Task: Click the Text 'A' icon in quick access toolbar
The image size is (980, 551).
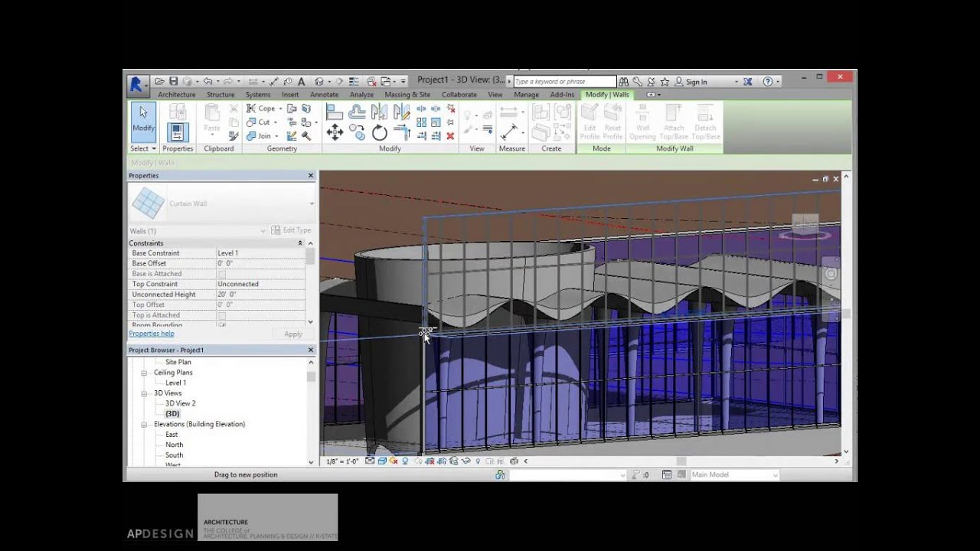Action: click(x=302, y=81)
